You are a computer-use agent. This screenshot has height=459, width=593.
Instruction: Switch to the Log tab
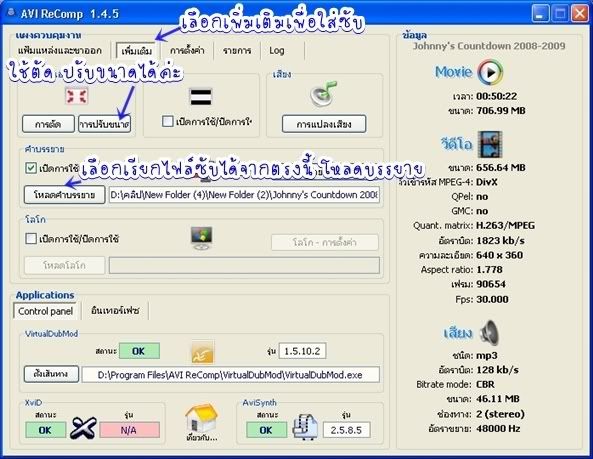click(x=277, y=50)
